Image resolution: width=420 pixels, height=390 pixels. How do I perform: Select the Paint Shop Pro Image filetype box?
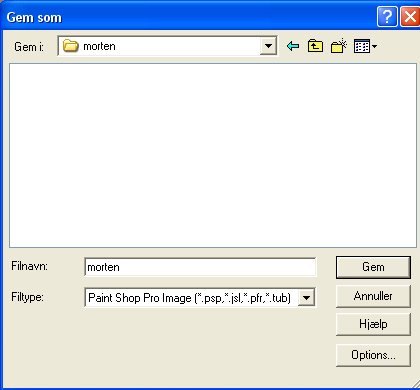pos(200,297)
